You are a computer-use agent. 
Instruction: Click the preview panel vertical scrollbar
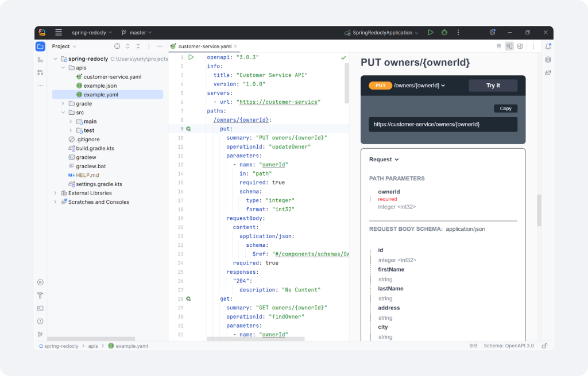pyautogui.click(x=539, y=210)
